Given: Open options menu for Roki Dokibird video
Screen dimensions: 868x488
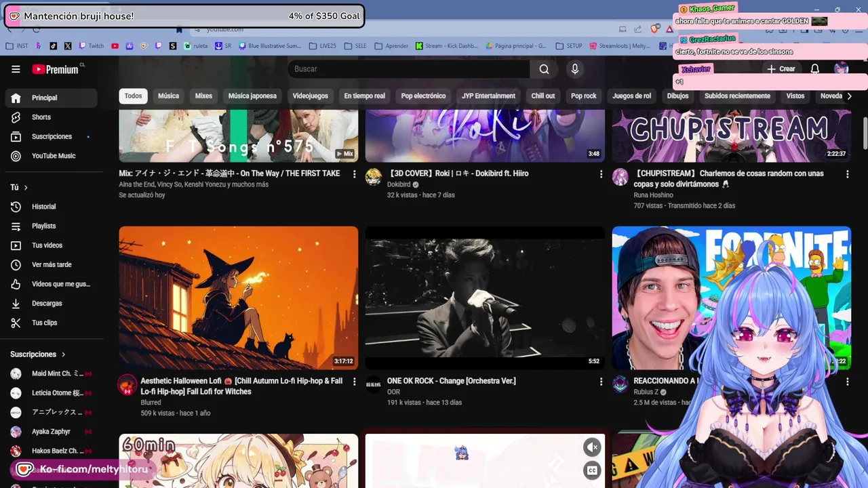Looking at the screenshot, I should tap(601, 174).
